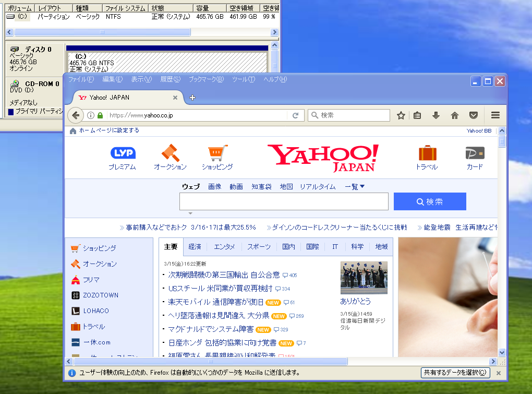
Task: Switch to the 経済 news tab
Action: click(195, 247)
